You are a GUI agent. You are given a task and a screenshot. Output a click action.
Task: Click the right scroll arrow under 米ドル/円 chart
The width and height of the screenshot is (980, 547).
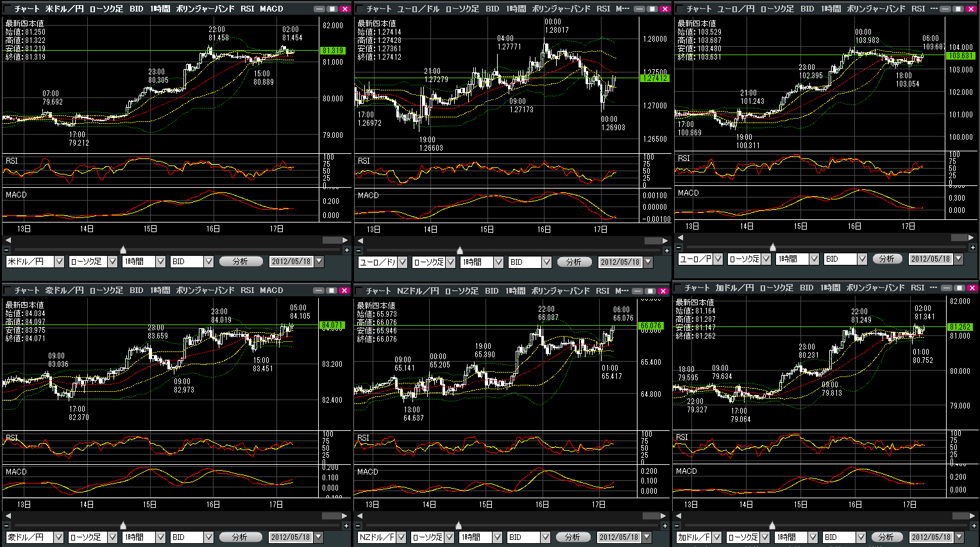pos(345,240)
